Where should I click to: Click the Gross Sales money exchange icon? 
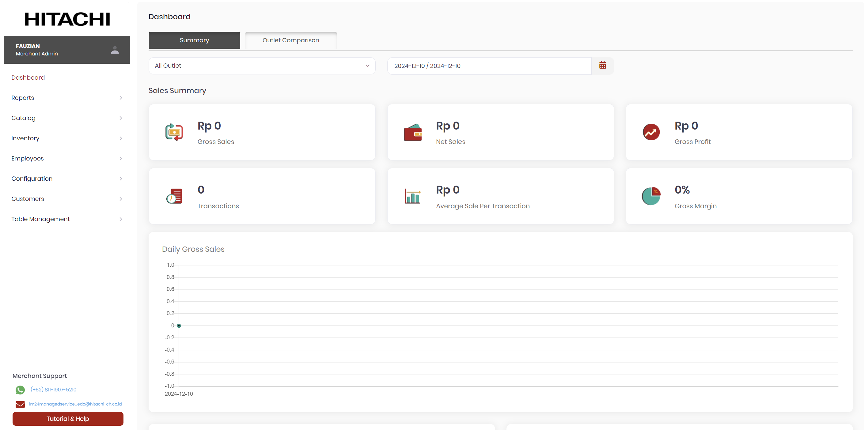(174, 132)
